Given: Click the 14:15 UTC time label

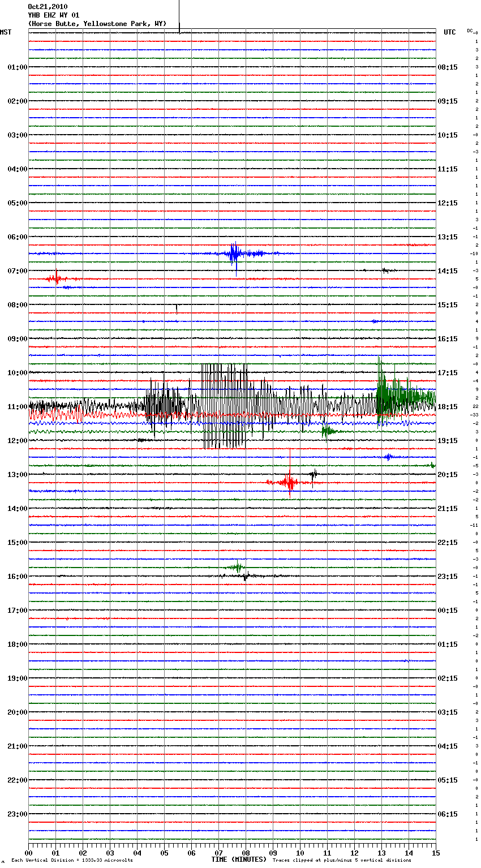Looking at the screenshot, I should pyautogui.click(x=448, y=271).
